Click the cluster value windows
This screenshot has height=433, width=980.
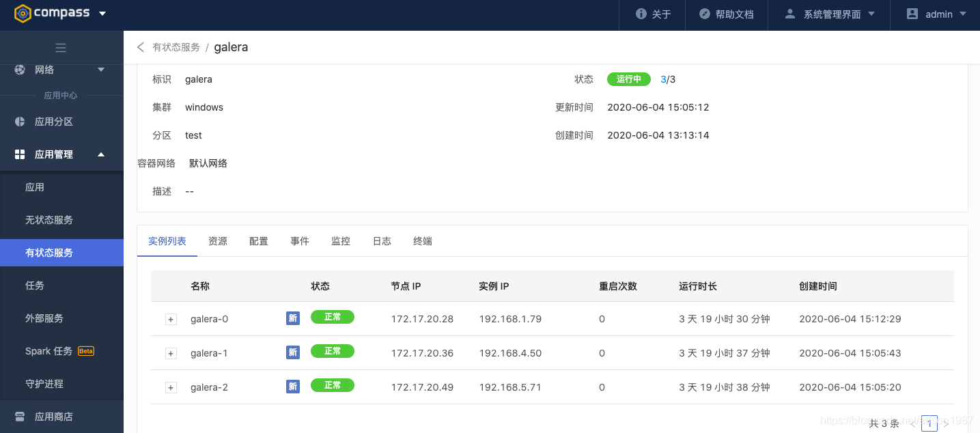204,107
